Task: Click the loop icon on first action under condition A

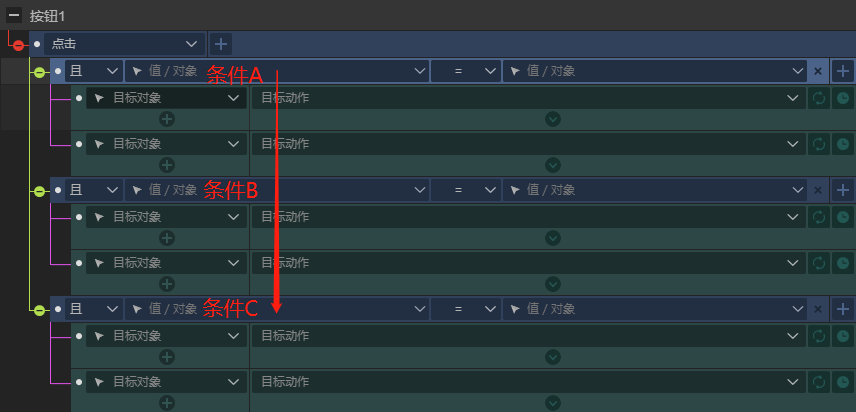Action: point(819,98)
